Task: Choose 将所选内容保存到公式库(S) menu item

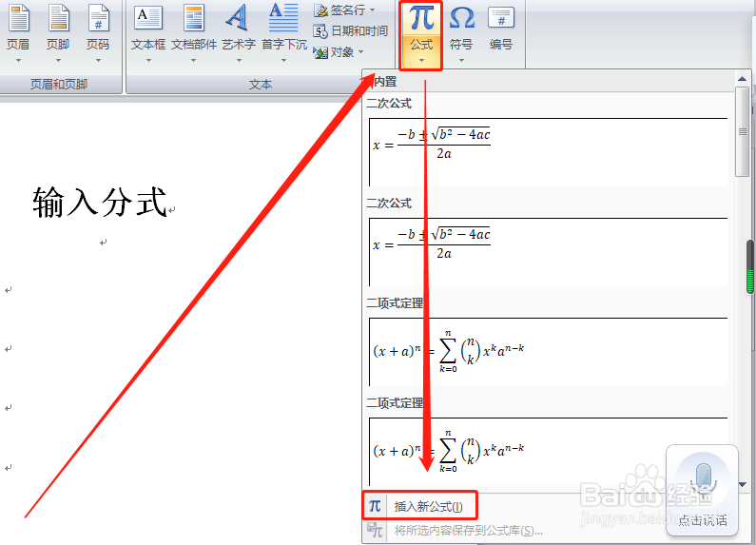Action: [x=469, y=531]
